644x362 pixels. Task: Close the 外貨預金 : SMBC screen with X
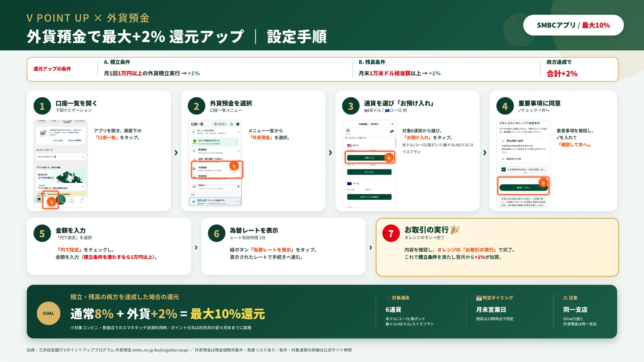click(x=392, y=124)
